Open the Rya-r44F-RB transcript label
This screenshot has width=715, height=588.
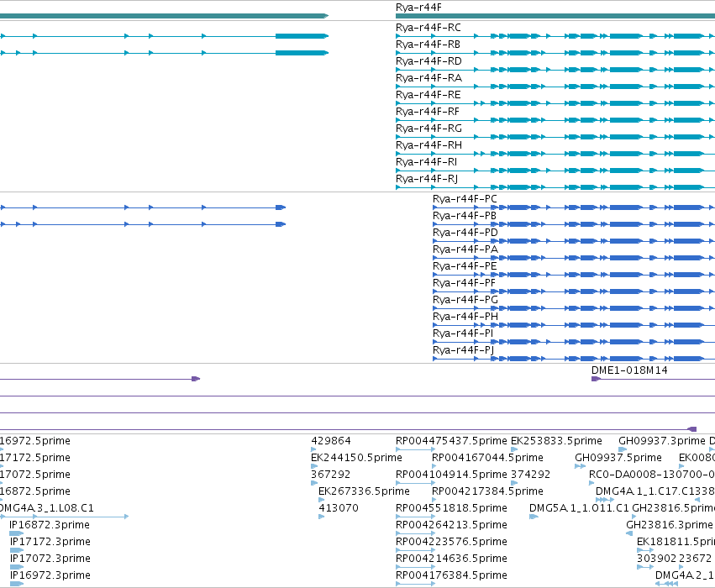coord(428,45)
